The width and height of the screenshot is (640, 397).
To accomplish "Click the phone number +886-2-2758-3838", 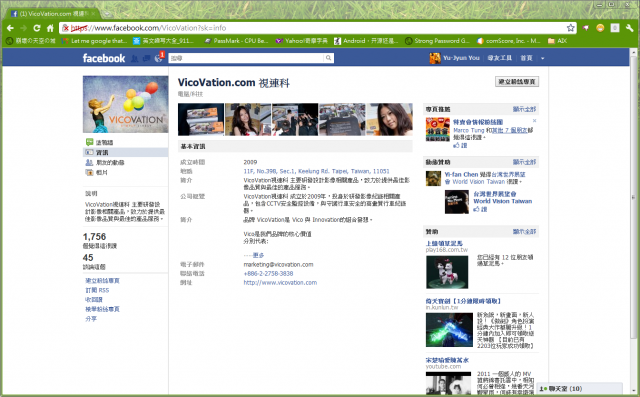I will pos(268,273).
